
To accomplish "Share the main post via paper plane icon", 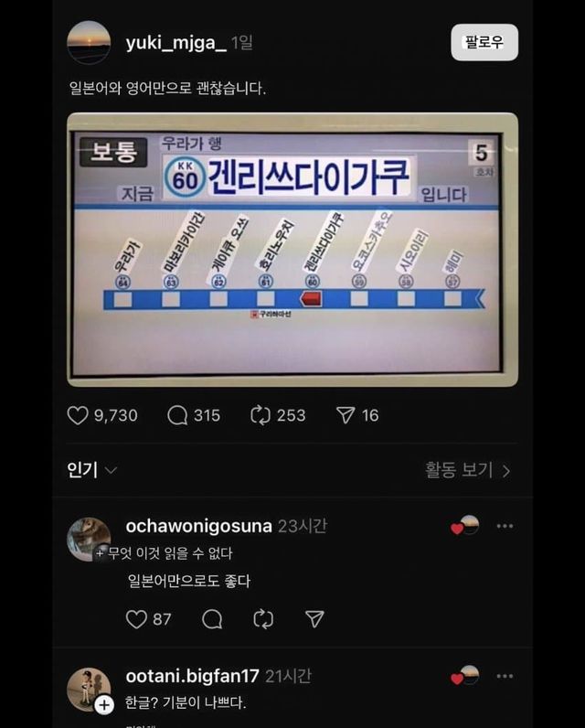I will pos(346,415).
